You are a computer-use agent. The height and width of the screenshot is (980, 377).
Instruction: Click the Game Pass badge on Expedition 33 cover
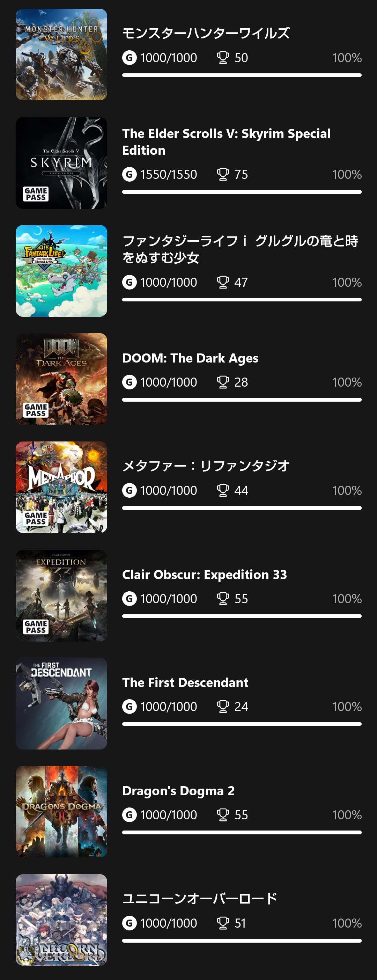pyautogui.click(x=36, y=627)
